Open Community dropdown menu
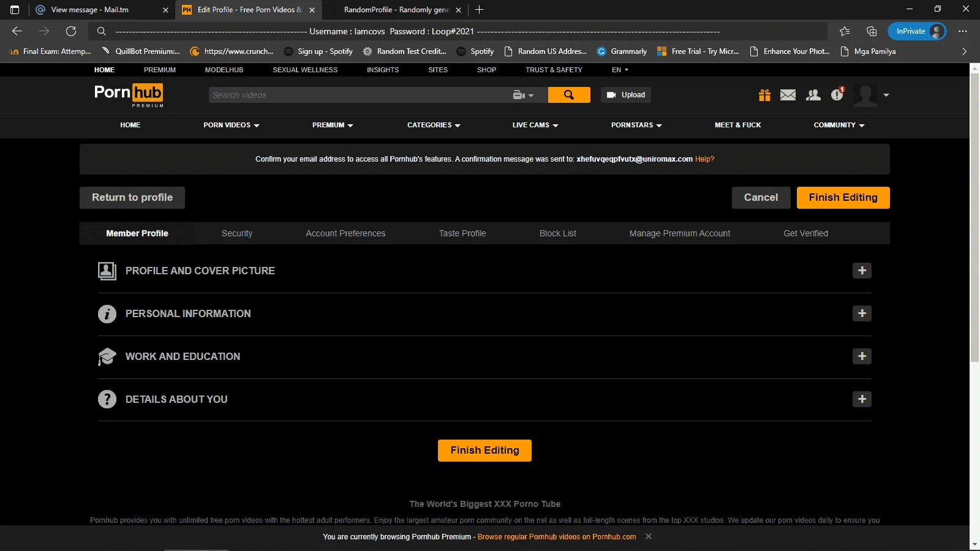The height and width of the screenshot is (551, 980). coord(839,125)
